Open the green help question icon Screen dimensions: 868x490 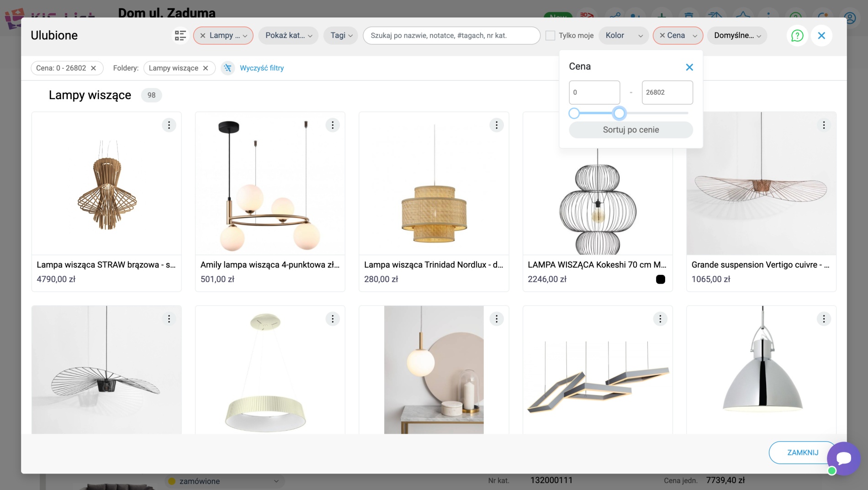click(x=797, y=36)
